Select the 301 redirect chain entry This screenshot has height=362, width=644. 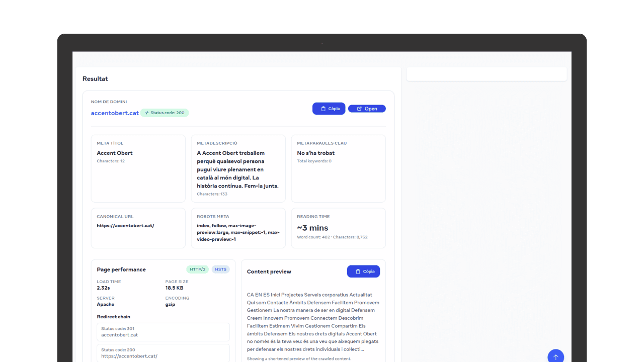[x=163, y=332]
